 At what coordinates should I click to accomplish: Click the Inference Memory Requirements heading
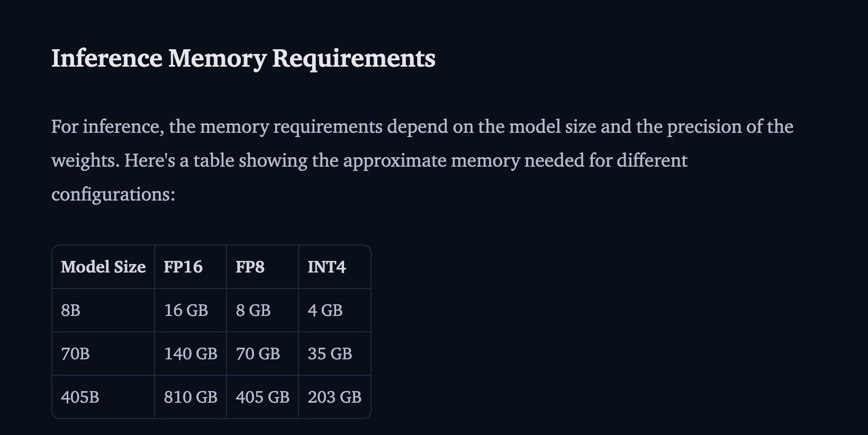point(243,58)
